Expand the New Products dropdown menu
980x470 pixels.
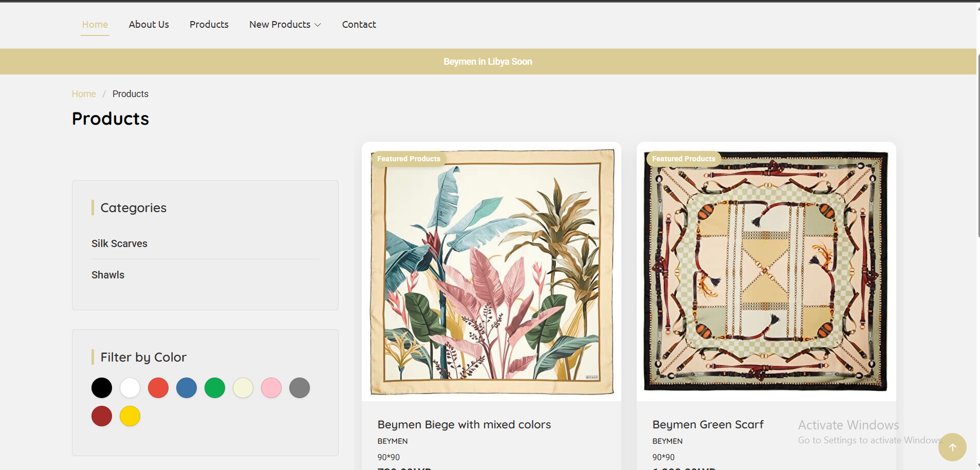[285, 25]
